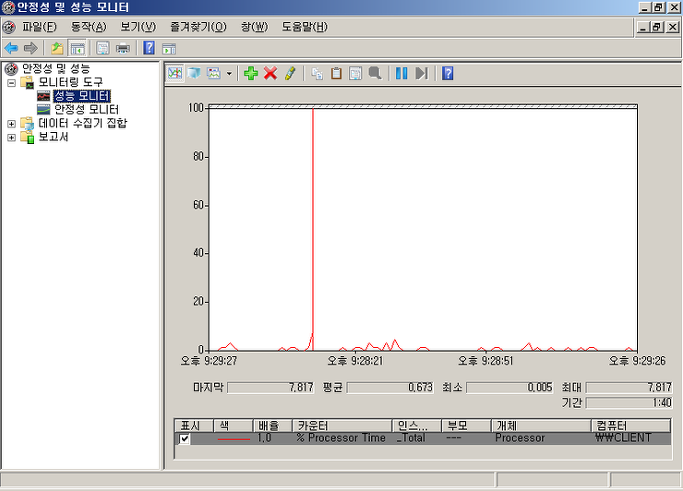Open the 창(W) menu
This screenshot has height=491, width=683.
[x=254, y=27]
